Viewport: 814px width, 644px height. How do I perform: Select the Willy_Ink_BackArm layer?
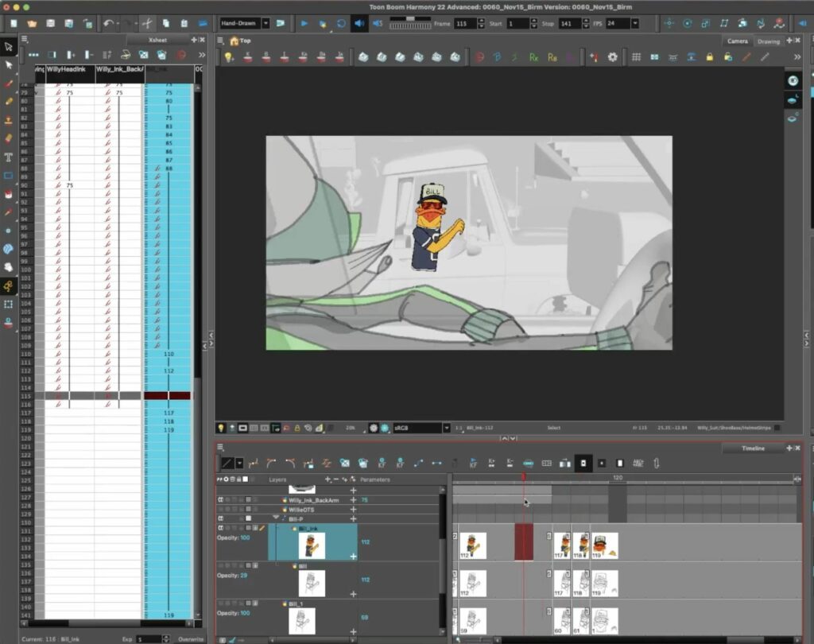[x=313, y=500]
